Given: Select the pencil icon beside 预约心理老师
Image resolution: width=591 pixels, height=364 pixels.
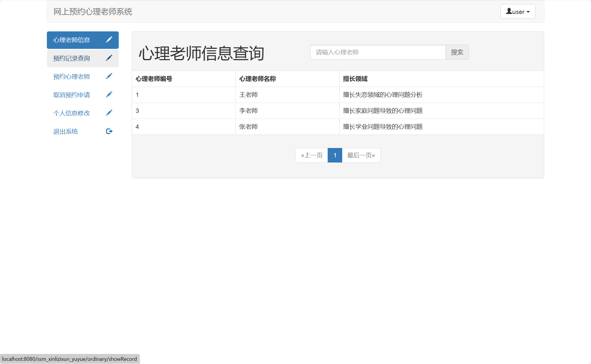Looking at the screenshot, I should (x=109, y=76).
